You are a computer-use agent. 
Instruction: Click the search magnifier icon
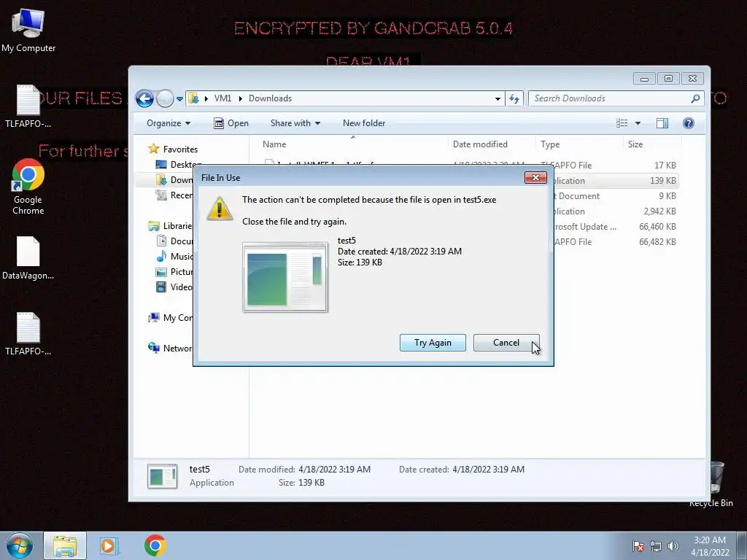click(695, 98)
